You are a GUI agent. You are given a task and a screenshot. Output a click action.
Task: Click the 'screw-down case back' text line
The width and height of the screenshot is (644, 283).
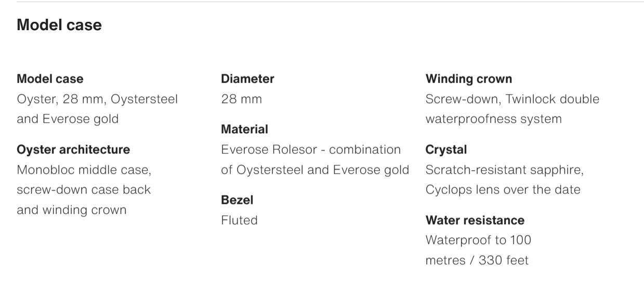tap(84, 189)
